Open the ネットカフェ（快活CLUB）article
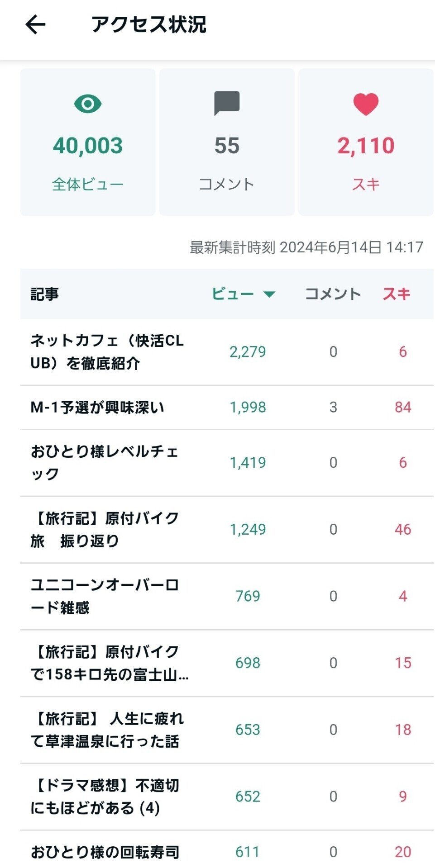Image resolution: width=435 pixels, height=868 pixels. click(107, 352)
